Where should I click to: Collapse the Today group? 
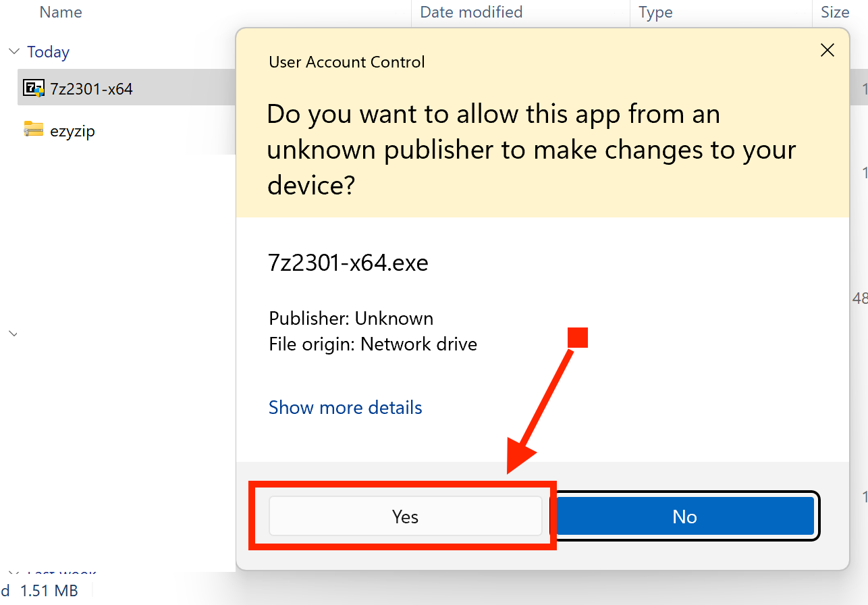[x=13, y=51]
